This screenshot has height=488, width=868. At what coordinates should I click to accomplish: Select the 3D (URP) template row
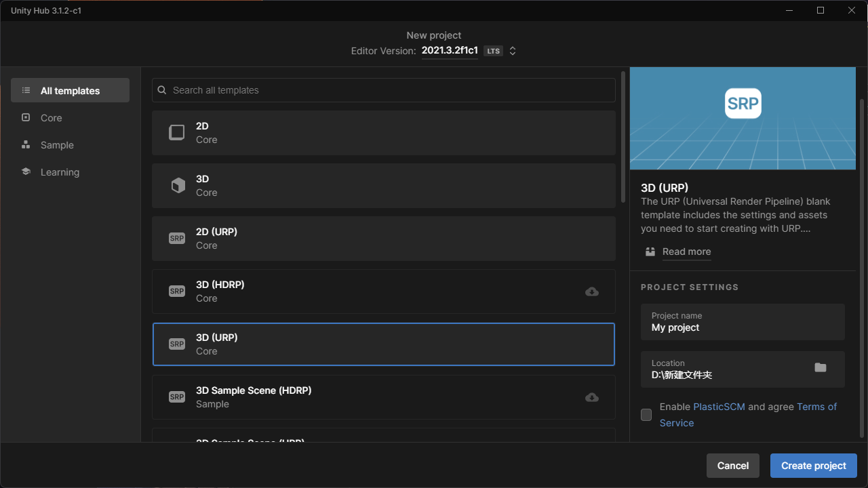click(384, 344)
